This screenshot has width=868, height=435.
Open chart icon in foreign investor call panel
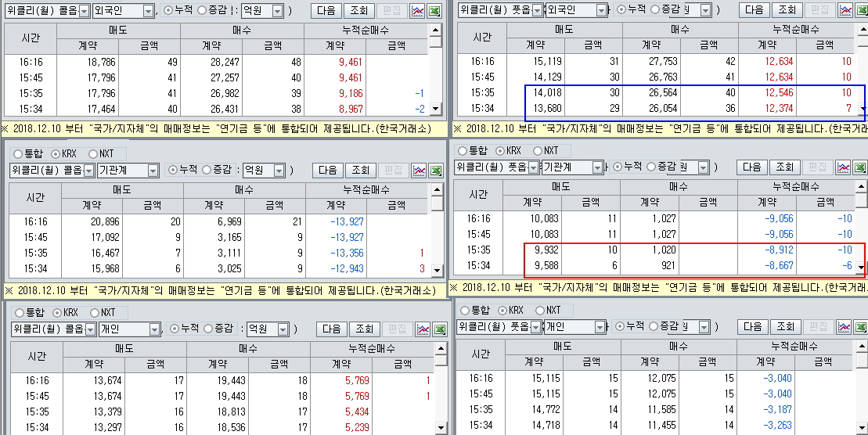(419, 10)
